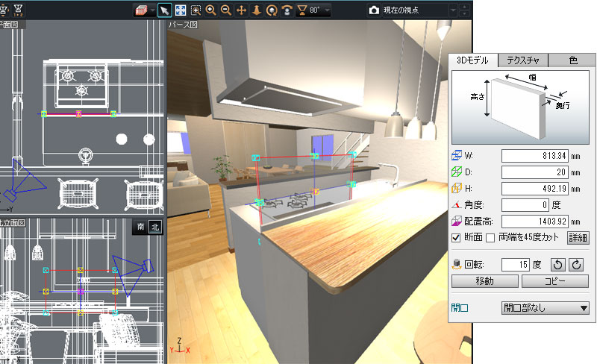Click the rotate counterclockwise button
Viewport: 597px width, 364px height.
(x=557, y=264)
